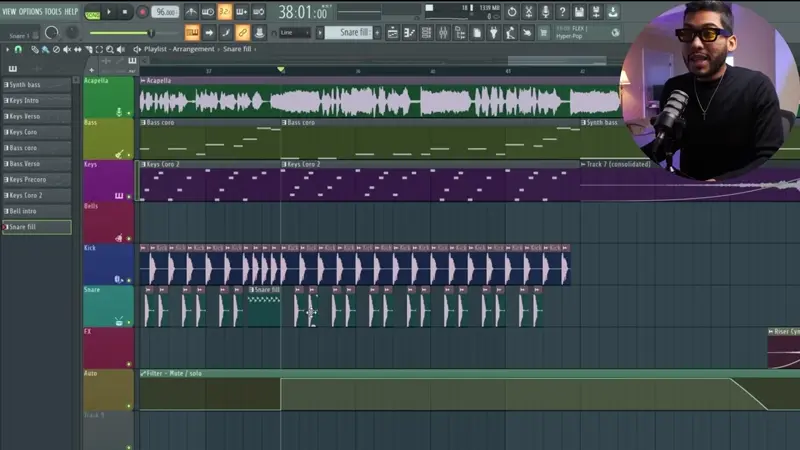The height and width of the screenshot is (450, 800).
Task: Toggle the loop recording icon
Action: tap(259, 11)
